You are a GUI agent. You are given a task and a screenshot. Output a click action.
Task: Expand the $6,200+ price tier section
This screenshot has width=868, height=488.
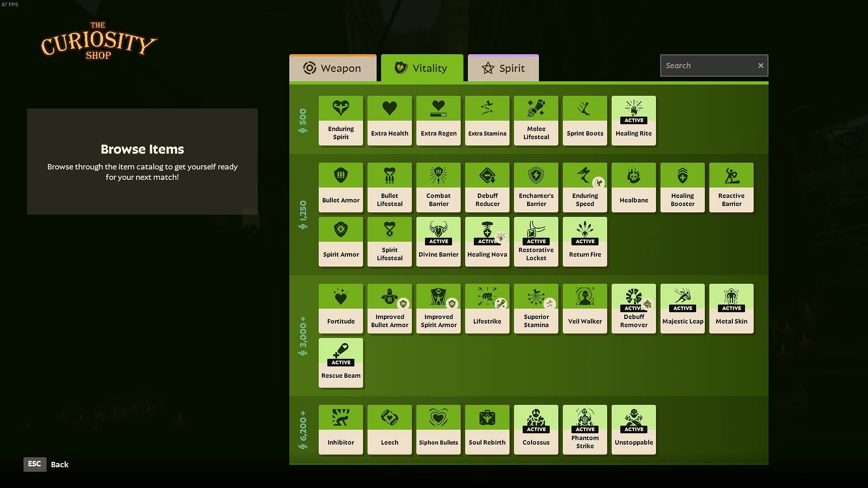tap(303, 429)
